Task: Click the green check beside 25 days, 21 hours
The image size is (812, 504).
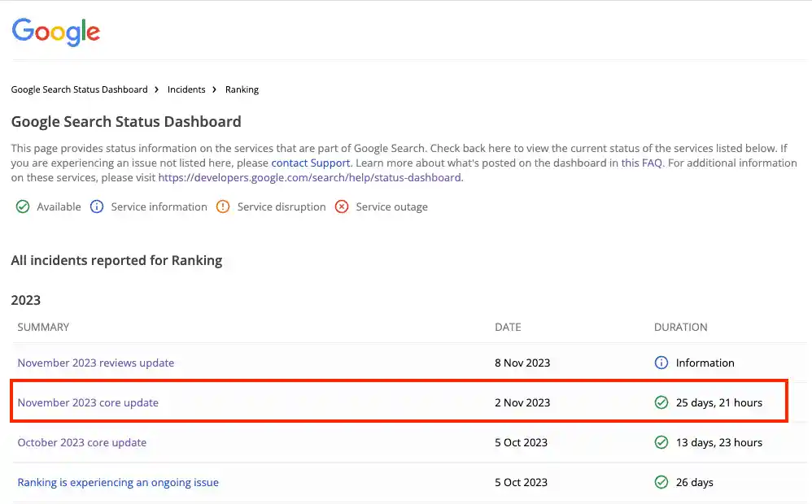Action: [661, 402]
